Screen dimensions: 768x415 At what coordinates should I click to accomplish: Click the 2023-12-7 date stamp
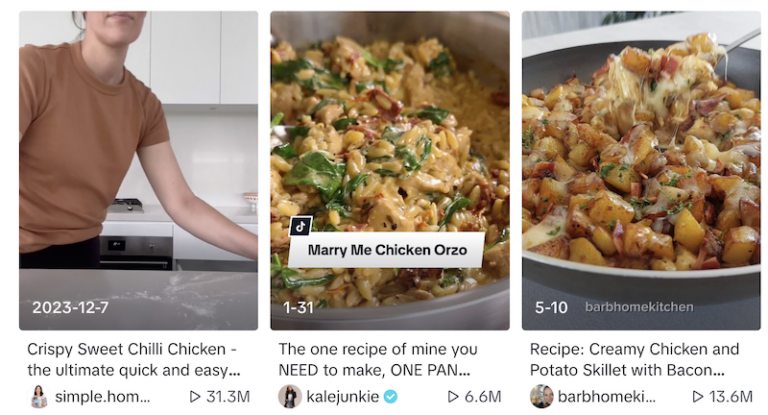[x=70, y=307]
